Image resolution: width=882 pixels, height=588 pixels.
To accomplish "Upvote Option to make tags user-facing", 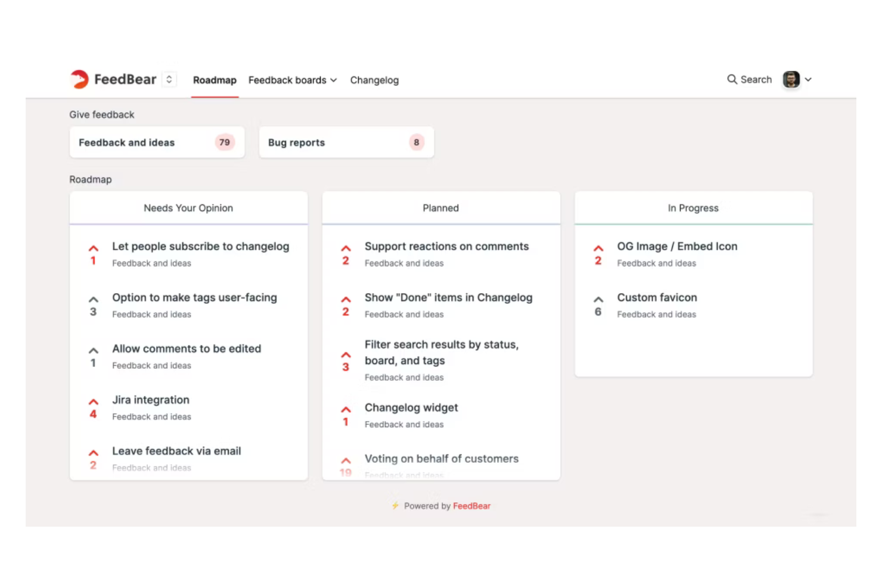I will coord(94,300).
